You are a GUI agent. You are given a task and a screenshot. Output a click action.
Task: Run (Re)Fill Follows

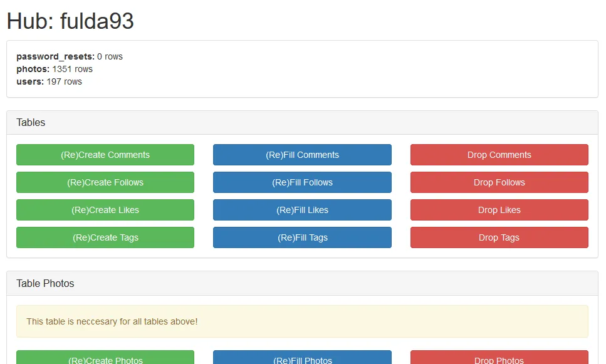pyautogui.click(x=302, y=182)
